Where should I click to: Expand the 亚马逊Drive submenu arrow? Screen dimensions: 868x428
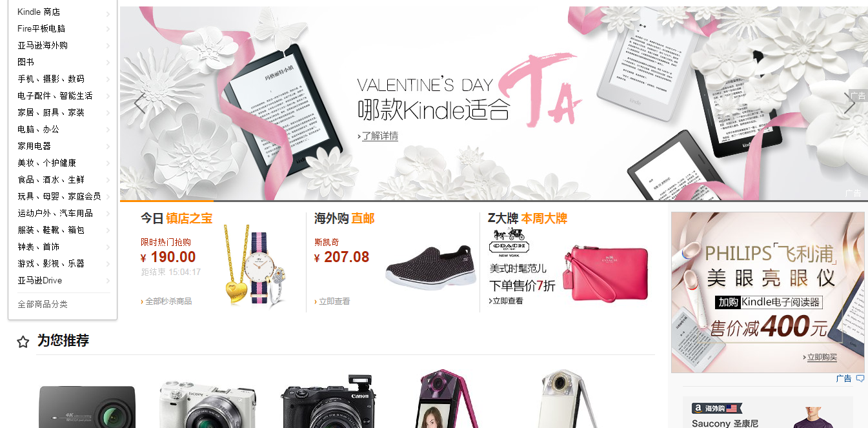[108, 281]
